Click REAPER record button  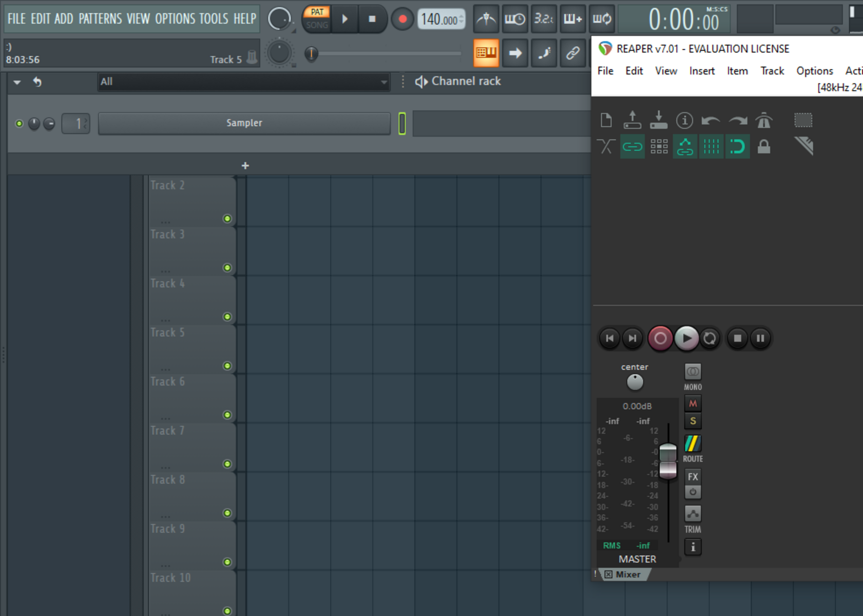pyautogui.click(x=660, y=338)
